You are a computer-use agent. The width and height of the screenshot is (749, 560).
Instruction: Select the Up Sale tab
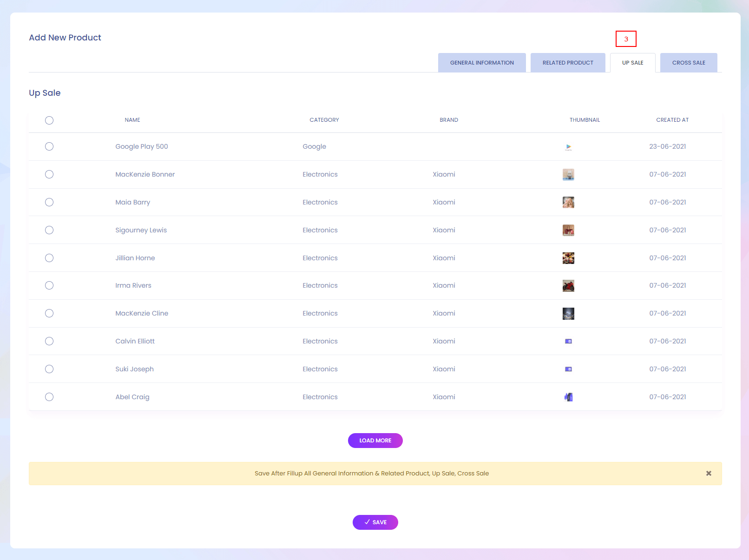coord(632,63)
